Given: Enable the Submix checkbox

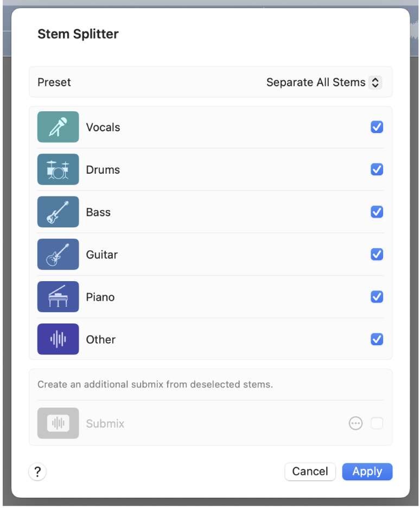Looking at the screenshot, I should [377, 423].
